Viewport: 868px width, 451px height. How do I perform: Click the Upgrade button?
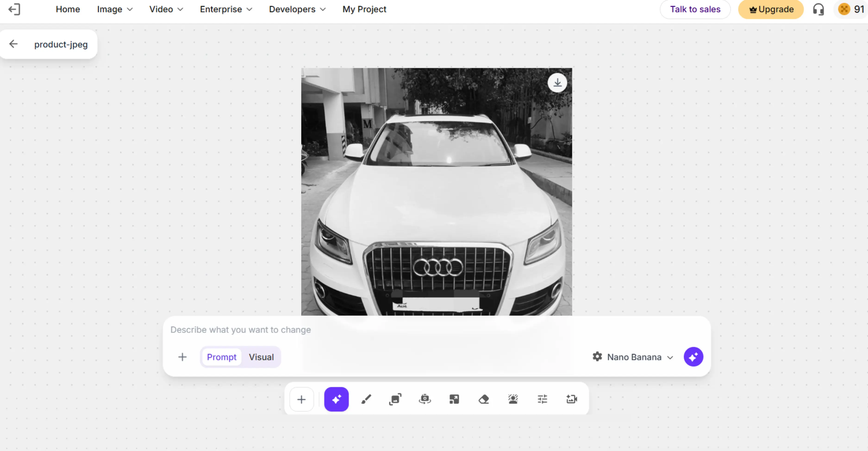coord(771,9)
